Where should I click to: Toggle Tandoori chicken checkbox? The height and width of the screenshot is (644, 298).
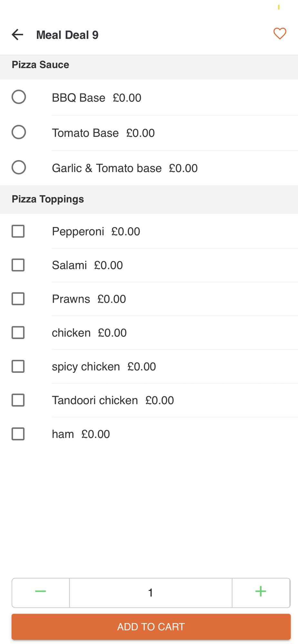pos(18,400)
